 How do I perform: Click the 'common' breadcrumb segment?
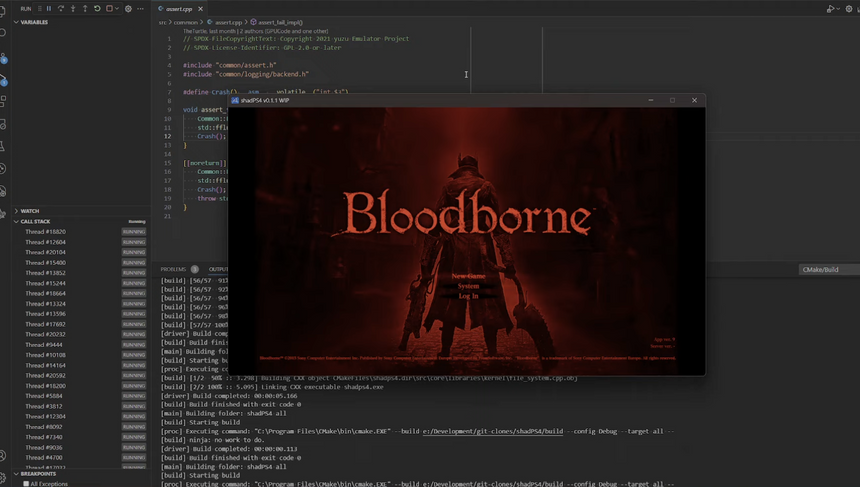point(185,22)
